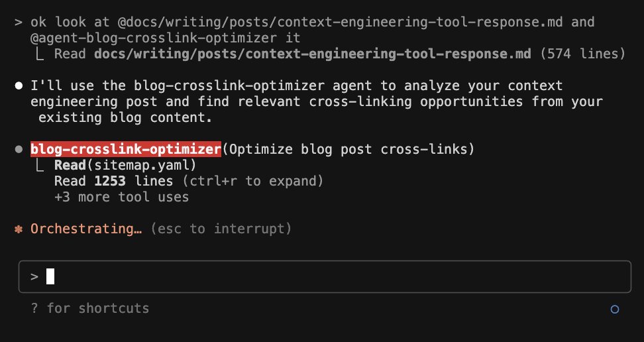Screen dimensions: 644x342
Task: Click the 'esc to interrupt' hint
Action: pos(221,229)
